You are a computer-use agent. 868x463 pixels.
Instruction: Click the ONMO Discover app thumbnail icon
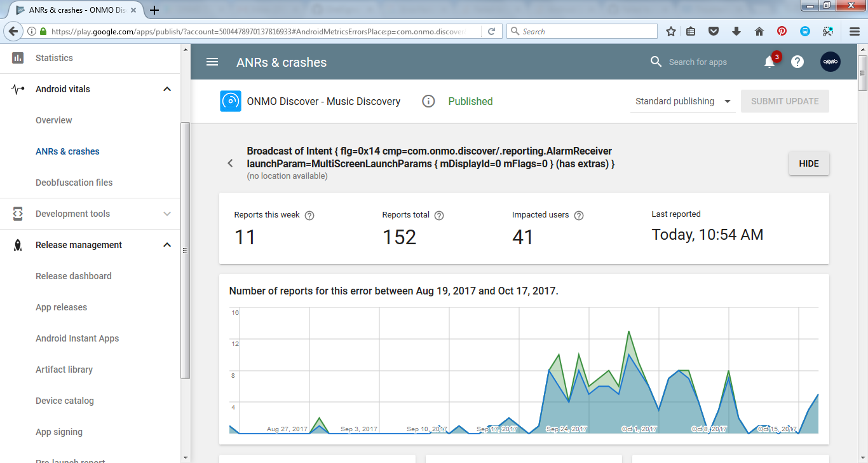pyautogui.click(x=230, y=101)
